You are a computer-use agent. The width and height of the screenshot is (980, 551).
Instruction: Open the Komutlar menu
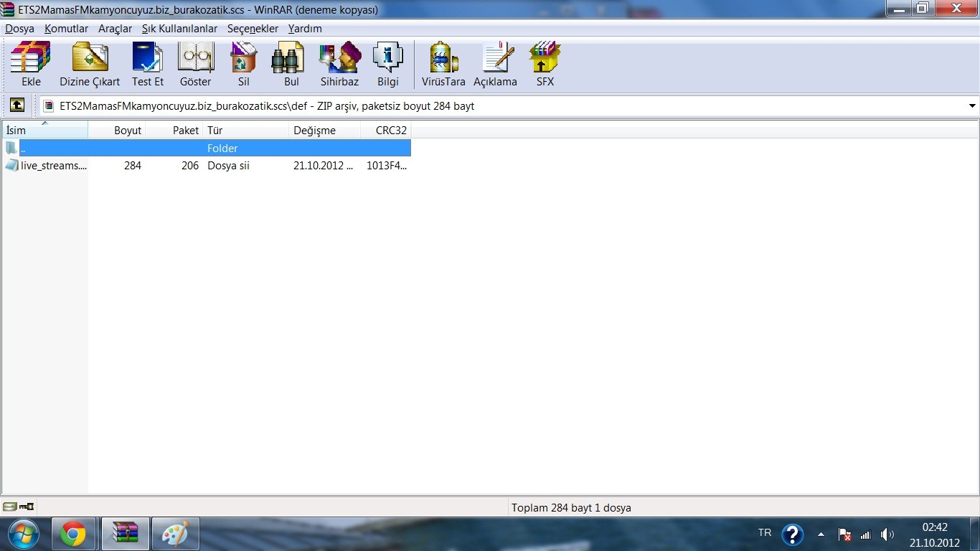coord(66,29)
